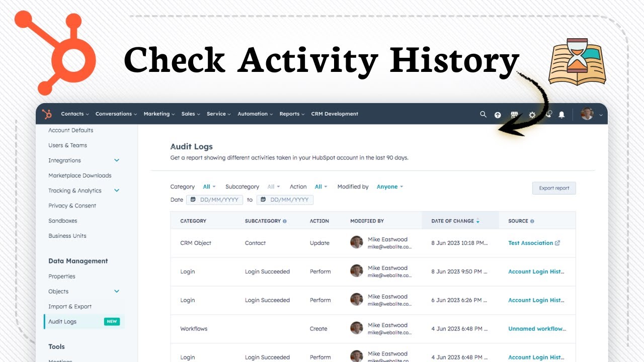The width and height of the screenshot is (644, 362).
Task: Click calendar icon in the start date field
Action: tap(192, 200)
